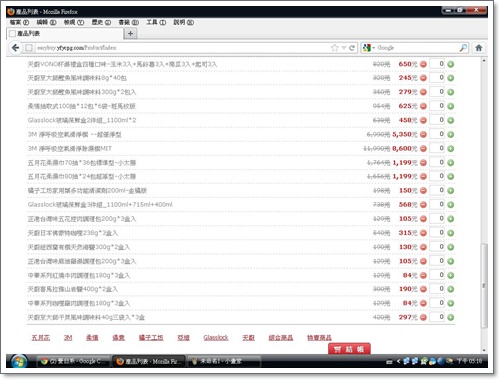
Task: Open the 說明 (Help) menu
Action: click(183, 22)
